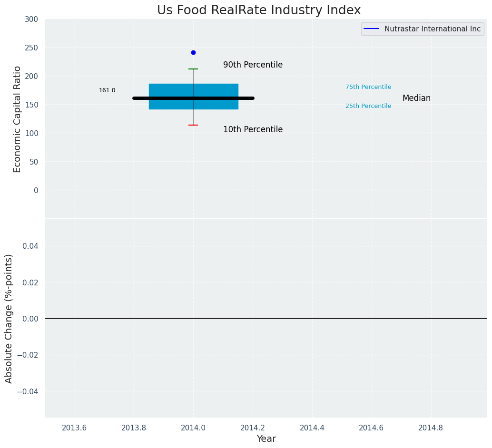Image resolution: width=492 pixels, height=448 pixels.
Task: Click the 2014.8 x-axis tick label
Action: [431, 428]
